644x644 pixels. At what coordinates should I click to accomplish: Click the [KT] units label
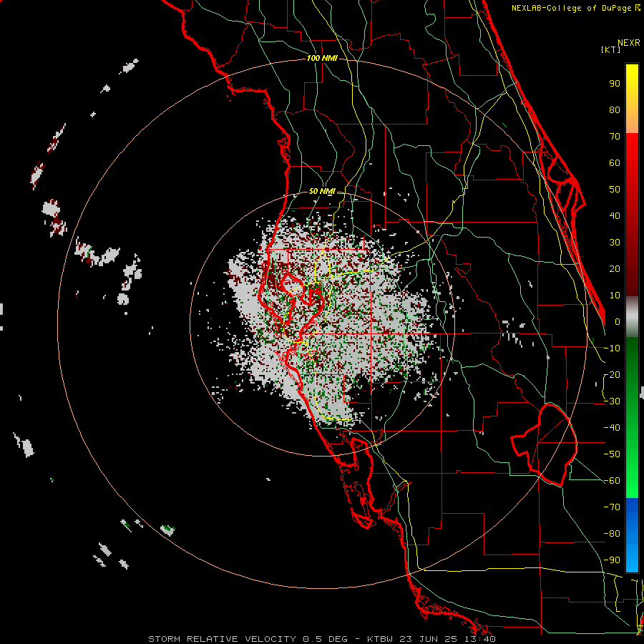click(x=611, y=49)
